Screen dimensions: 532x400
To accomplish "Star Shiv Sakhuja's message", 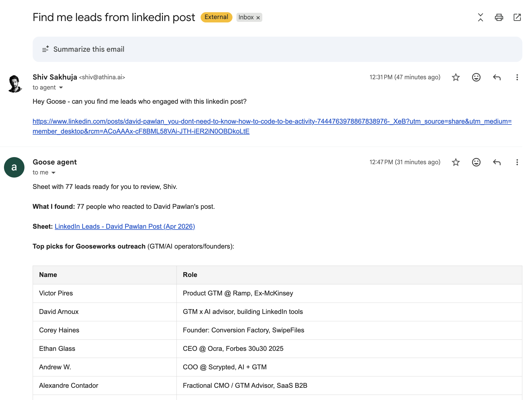I will (x=456, y=77).
